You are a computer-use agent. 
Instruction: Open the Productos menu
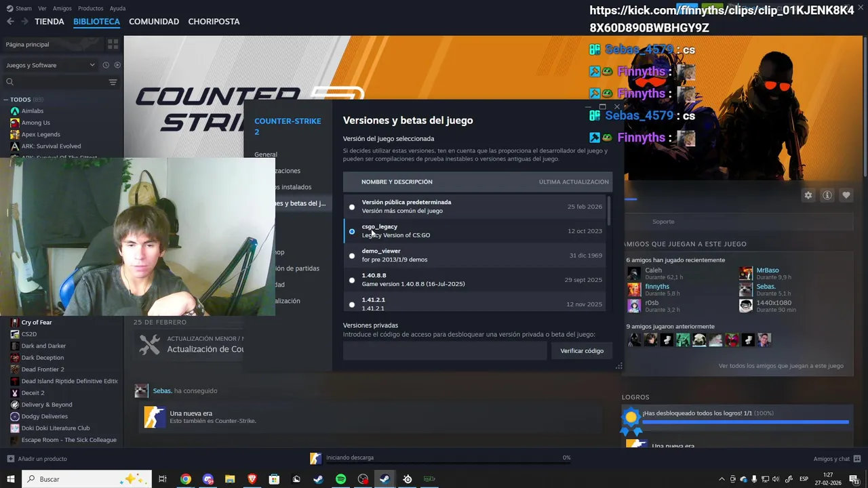pos(91,8)
